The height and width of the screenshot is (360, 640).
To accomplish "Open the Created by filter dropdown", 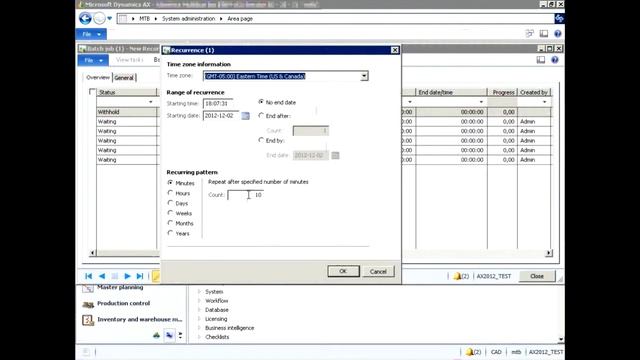I will click(544, 102).
